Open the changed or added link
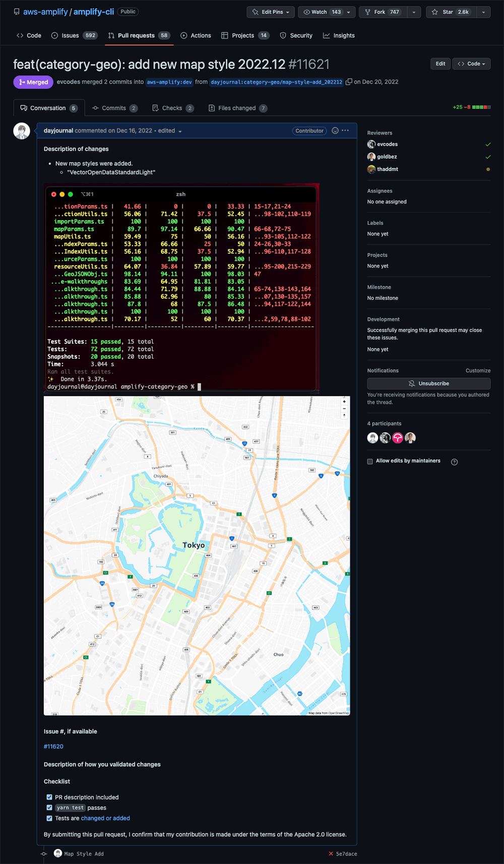This screenshot has width=504, height=864. click(105, 818)
